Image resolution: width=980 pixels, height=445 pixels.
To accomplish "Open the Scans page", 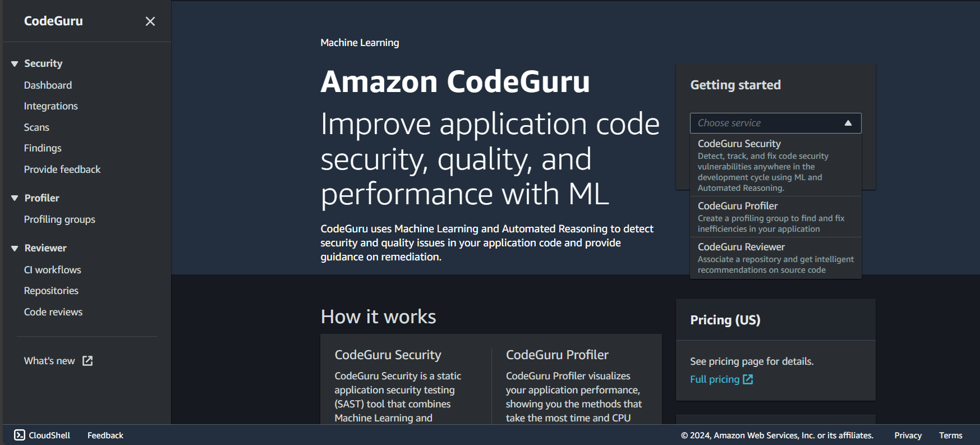I will (36, 127).
